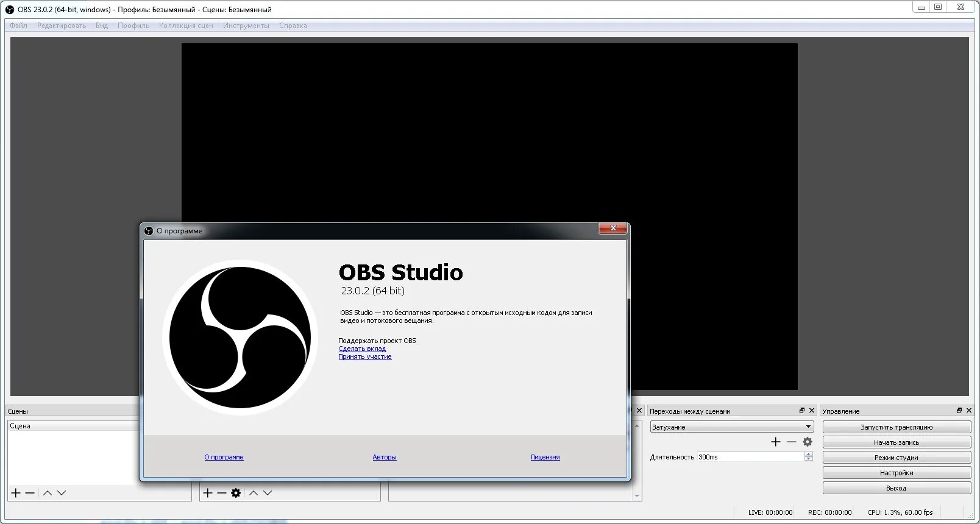Viewport: 980px width, 524px height.
Task: Close the Управление panel
Action: (x=969, y=411)
